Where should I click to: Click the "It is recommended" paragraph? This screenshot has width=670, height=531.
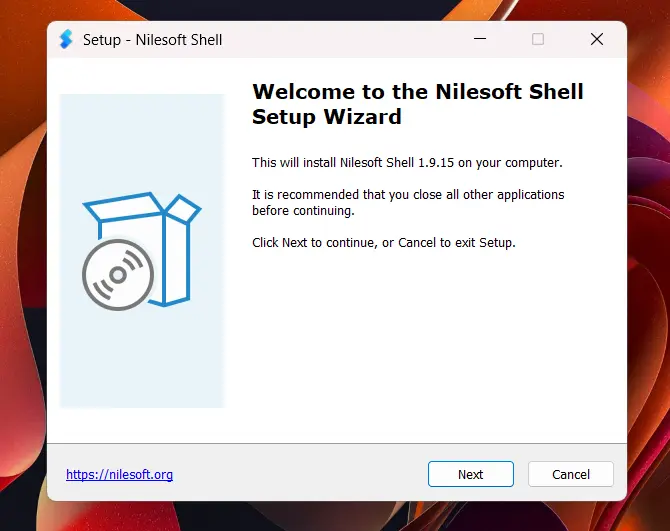408,202
